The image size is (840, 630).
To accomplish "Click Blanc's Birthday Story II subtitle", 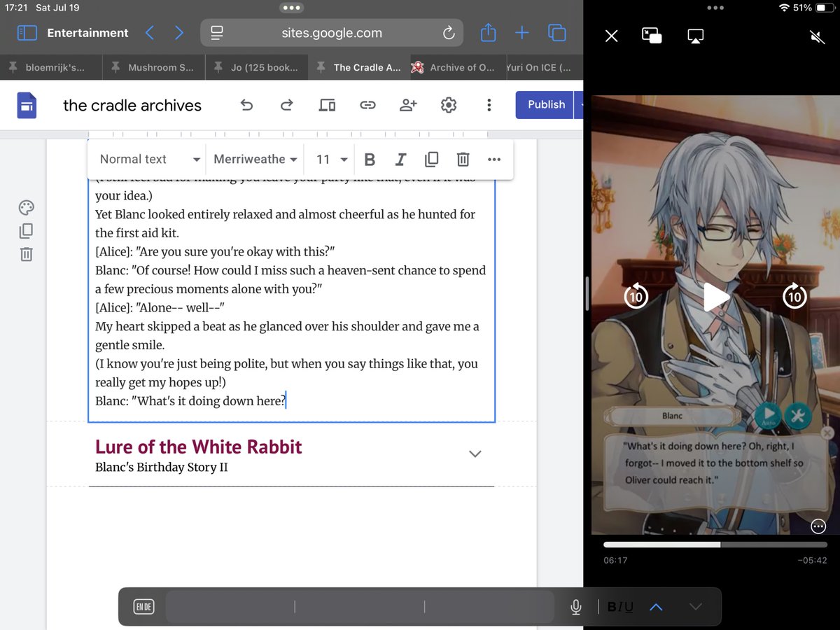I will [162, 467].
